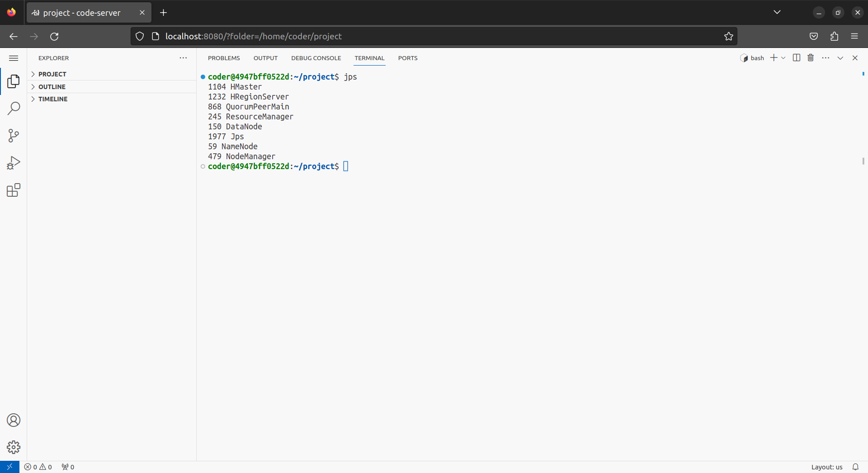Switch to the DEBUG CONSOLE tab

(x=316, y=58)
